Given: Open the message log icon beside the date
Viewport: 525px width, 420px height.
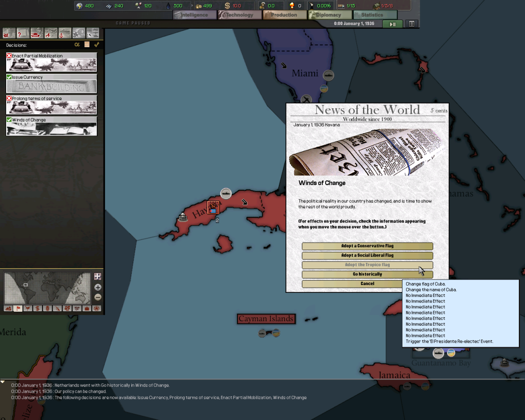Looking at the screenshot, I should [x=411, y=24].
